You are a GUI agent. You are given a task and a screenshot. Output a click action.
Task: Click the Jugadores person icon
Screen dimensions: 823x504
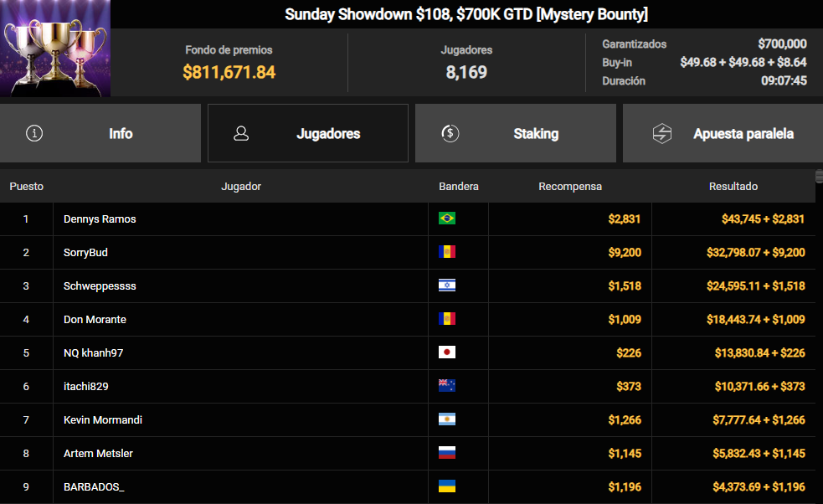pyautogui.click(x=241, y=133)
